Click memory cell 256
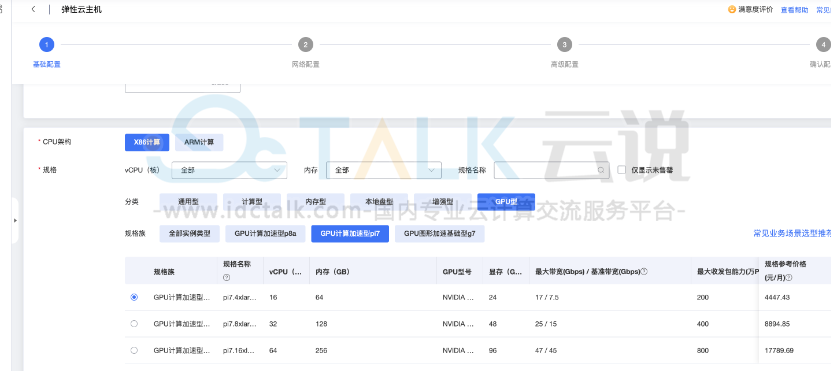Viewport: 831px width, 371px height. [x=321, y=350]
